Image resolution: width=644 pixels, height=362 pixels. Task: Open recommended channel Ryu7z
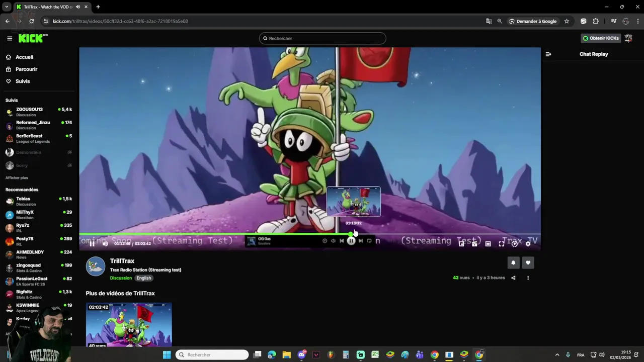click(x=38, y=228)
